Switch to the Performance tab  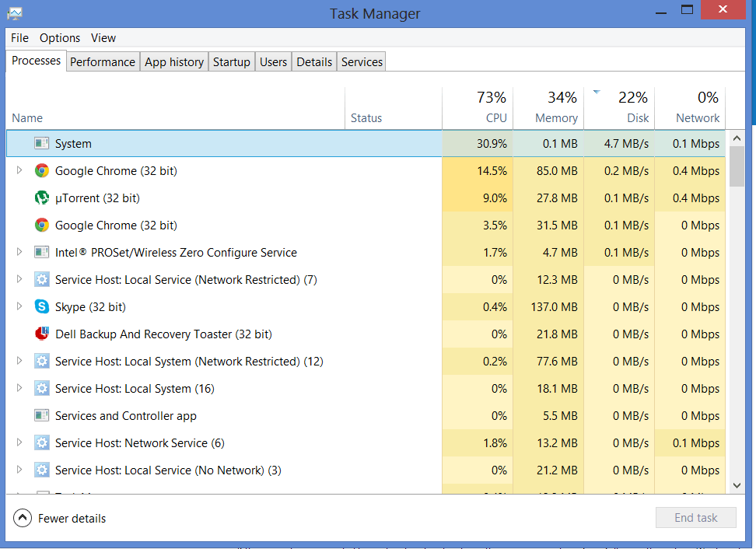(103, 61)
